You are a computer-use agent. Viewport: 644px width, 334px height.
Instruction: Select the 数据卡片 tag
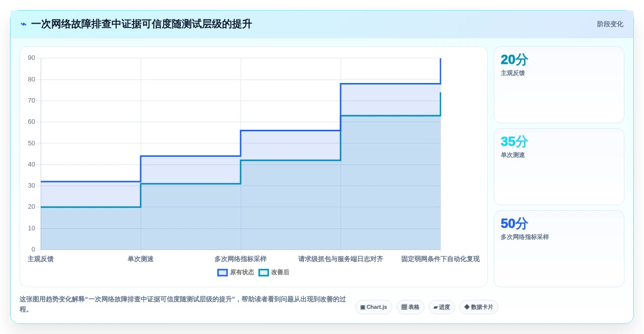pos(479,307)
